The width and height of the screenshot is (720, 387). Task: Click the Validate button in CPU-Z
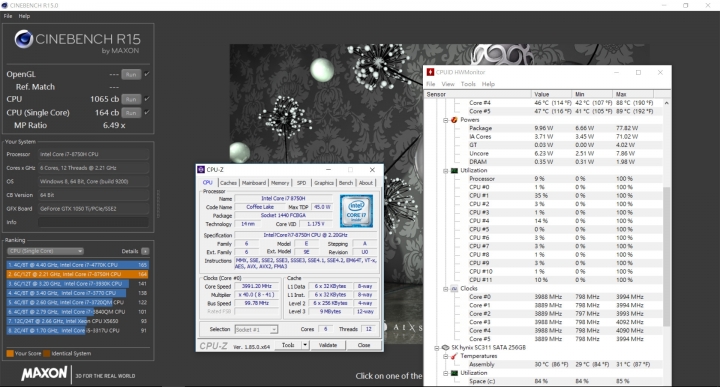pyautogui.click(x=328, y=345)
